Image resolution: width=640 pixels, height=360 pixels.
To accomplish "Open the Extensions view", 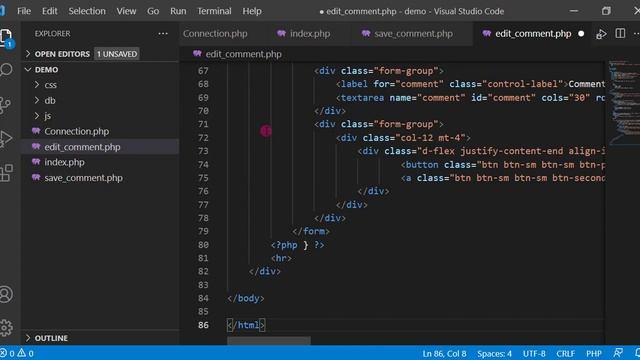I will (6, 173).
